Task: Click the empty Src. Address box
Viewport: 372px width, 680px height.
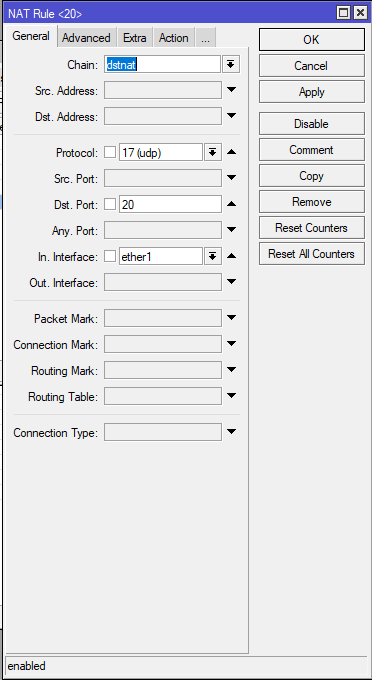Action: click(163, 91)
